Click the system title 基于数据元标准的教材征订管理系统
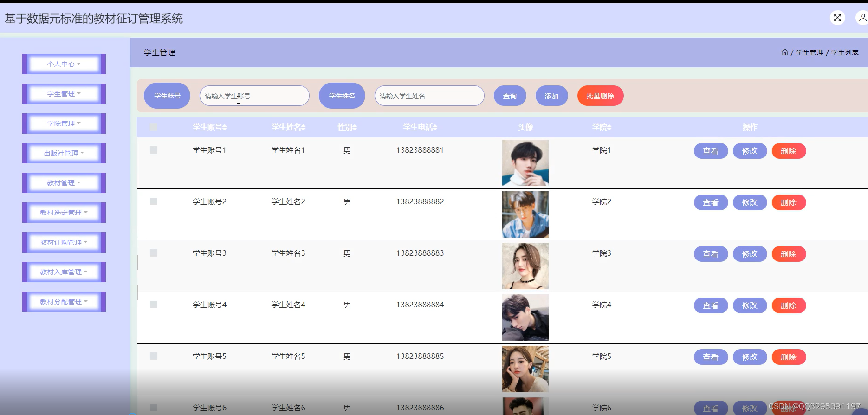868x415 pixels. coord(94,19)
